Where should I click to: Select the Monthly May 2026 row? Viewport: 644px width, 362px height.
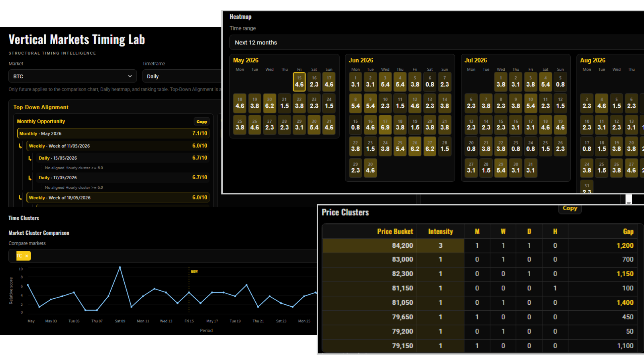(x=113, y=133)
